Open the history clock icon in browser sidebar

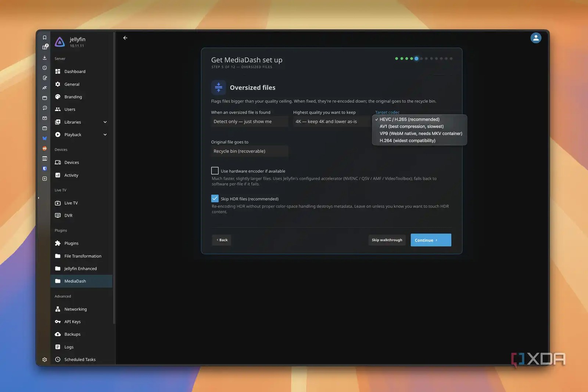coord(44,68)
